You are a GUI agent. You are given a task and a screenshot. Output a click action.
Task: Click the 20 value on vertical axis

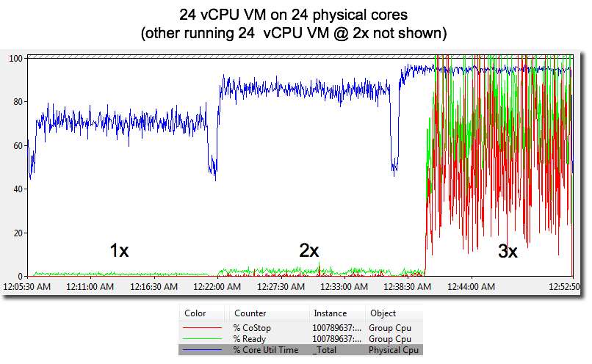point(18,233)
